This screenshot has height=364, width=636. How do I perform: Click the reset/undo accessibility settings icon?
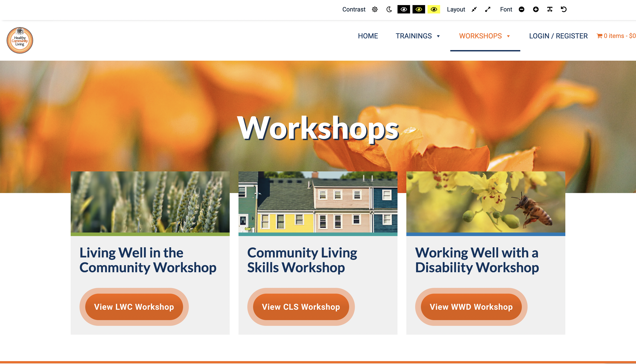pos(564,9)
